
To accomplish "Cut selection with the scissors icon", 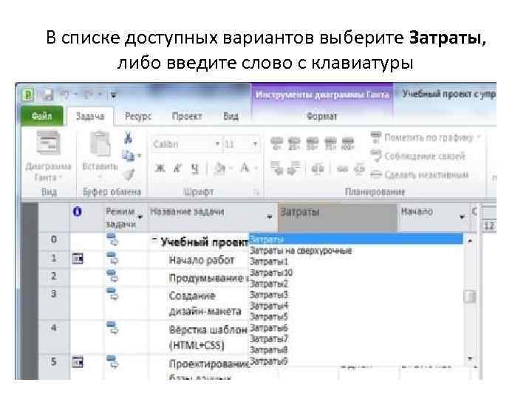I will [129, 137].
